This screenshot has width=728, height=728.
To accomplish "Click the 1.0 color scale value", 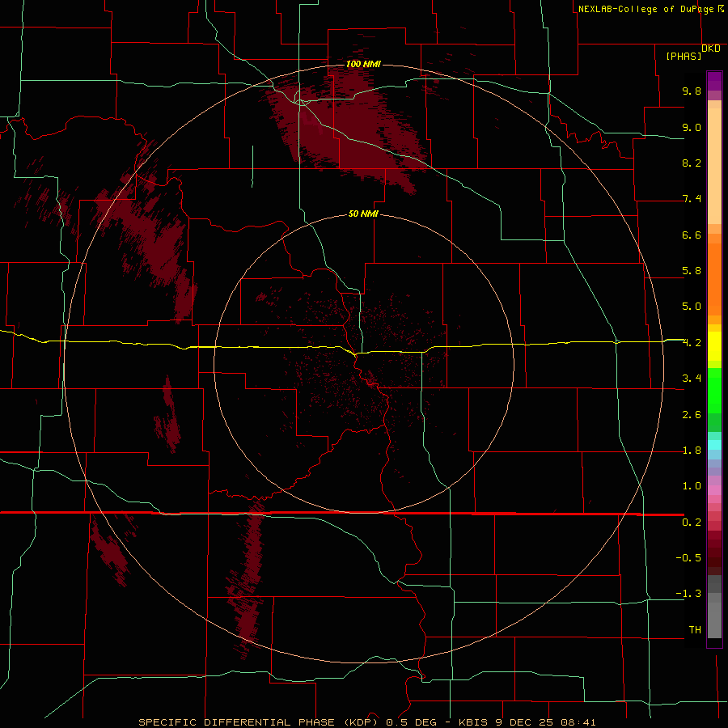I will (x=692, y=486).
